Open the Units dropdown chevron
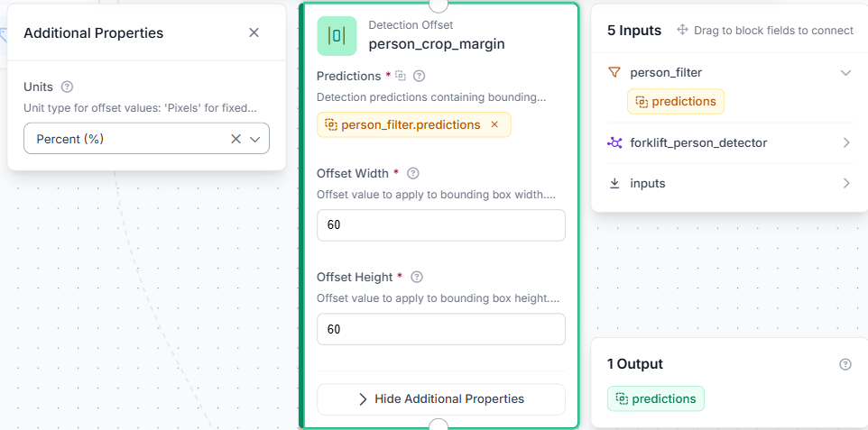This screenshot has height=430, width=868. click(255, 139)
